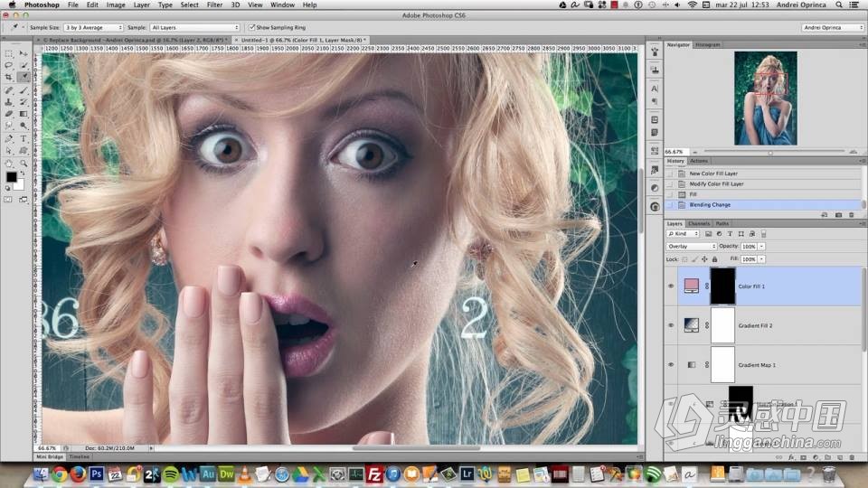Toggle lock position on layer
Viewport: 868px width, 488px height.
(704, 259)
